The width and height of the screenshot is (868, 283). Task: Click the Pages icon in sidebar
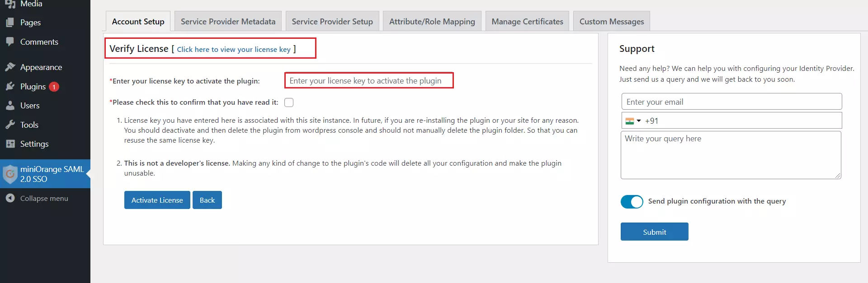point(10,23)
